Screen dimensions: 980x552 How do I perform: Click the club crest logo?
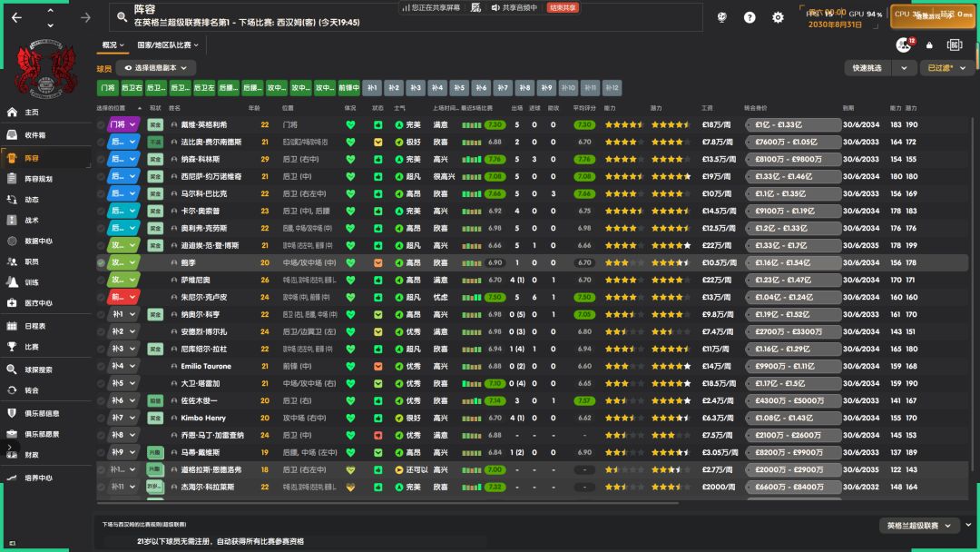click(46, 69)
